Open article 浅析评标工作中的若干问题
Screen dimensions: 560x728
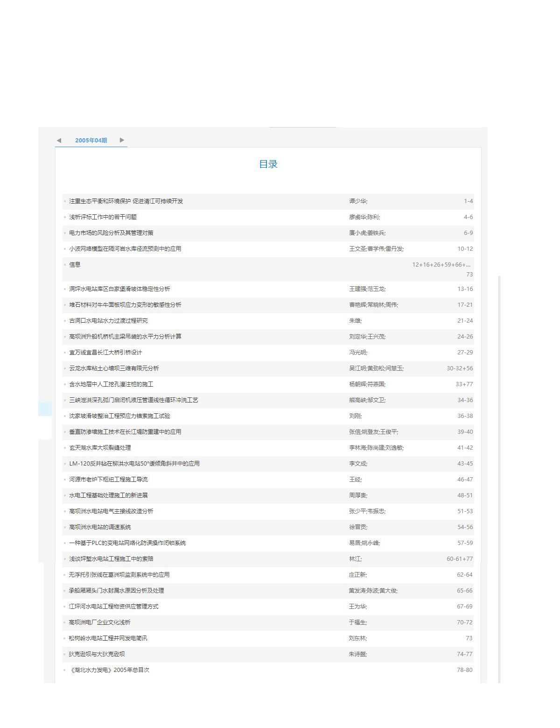[x=103, y=217]
